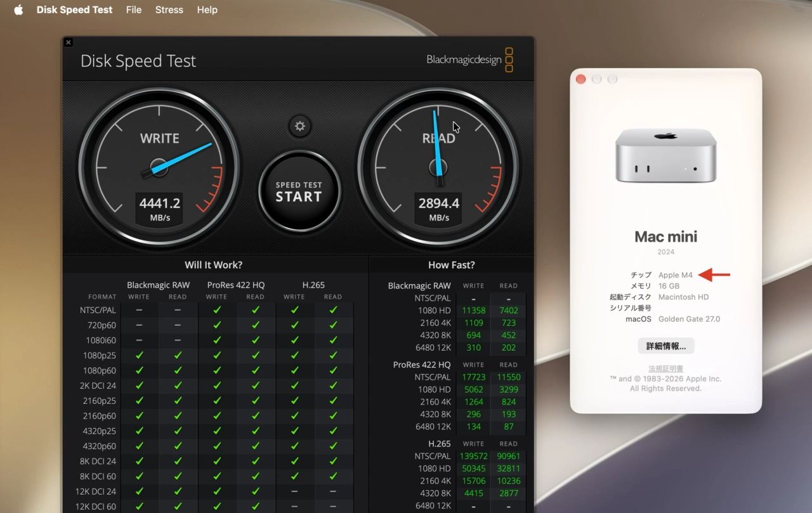Click H.265 NTSC/PAL write value 139572
812x513 pixels.
pyautogui.click(x=473, y=456)
